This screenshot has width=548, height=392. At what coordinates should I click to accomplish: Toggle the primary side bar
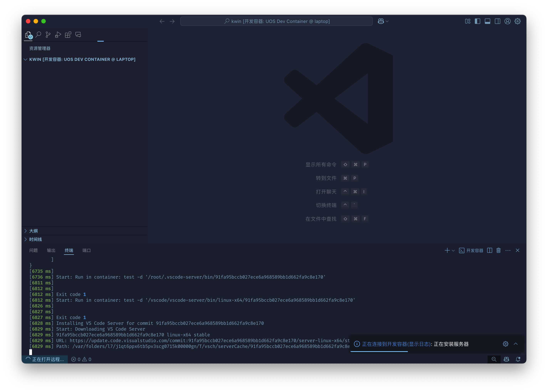477,21
